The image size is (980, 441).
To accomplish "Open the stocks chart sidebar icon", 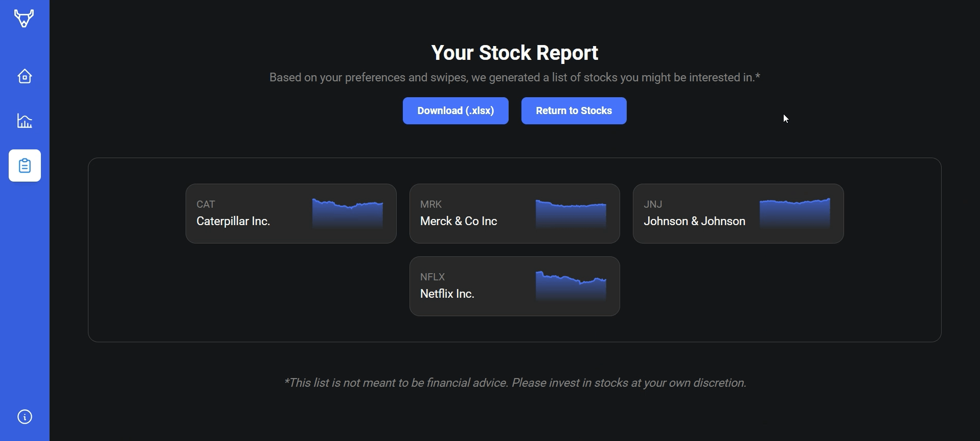I will point(25,121).
